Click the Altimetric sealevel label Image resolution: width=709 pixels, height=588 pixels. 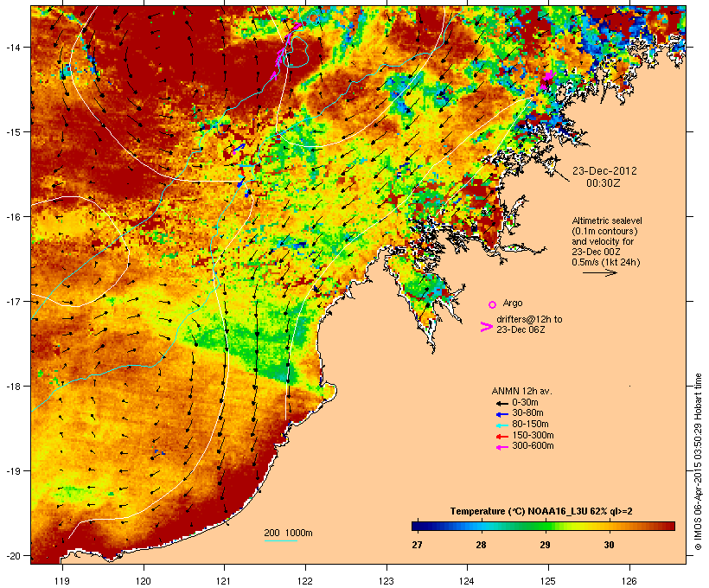(x=607, y=220)
